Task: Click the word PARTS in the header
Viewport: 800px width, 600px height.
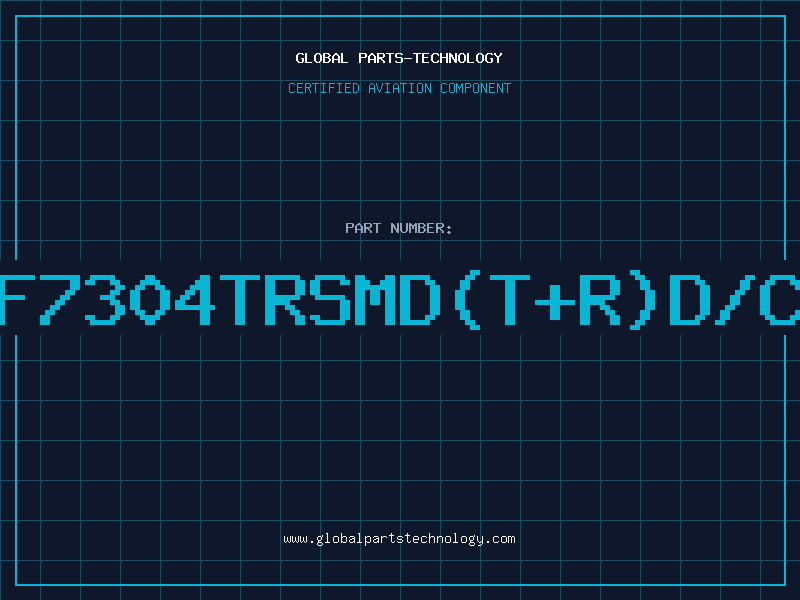Action: point(381,58)
